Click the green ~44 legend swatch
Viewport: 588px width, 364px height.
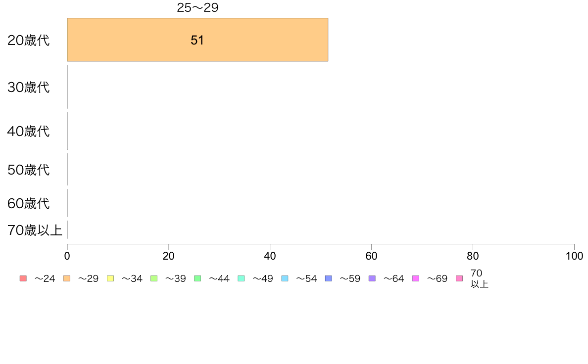pos(197,278)
